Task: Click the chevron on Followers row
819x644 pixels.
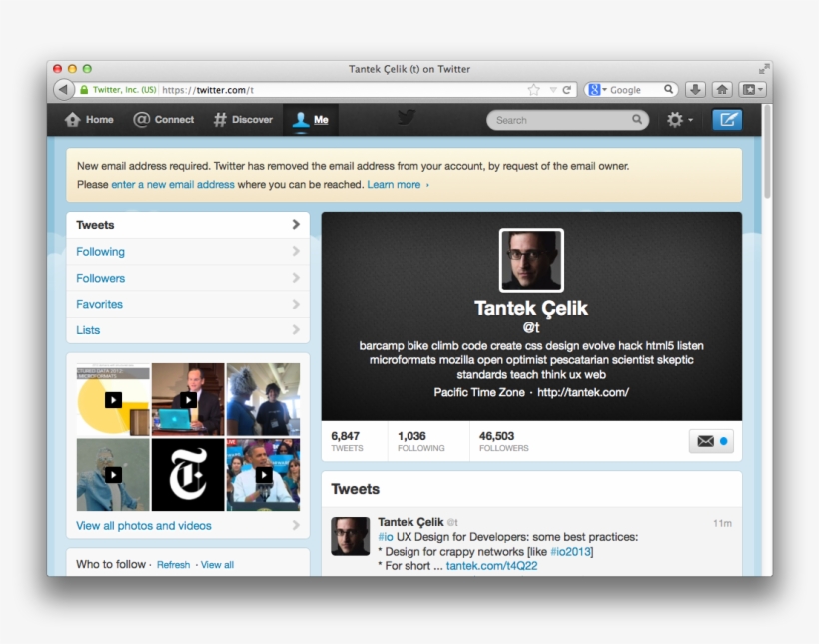Action: coord(296,277)
